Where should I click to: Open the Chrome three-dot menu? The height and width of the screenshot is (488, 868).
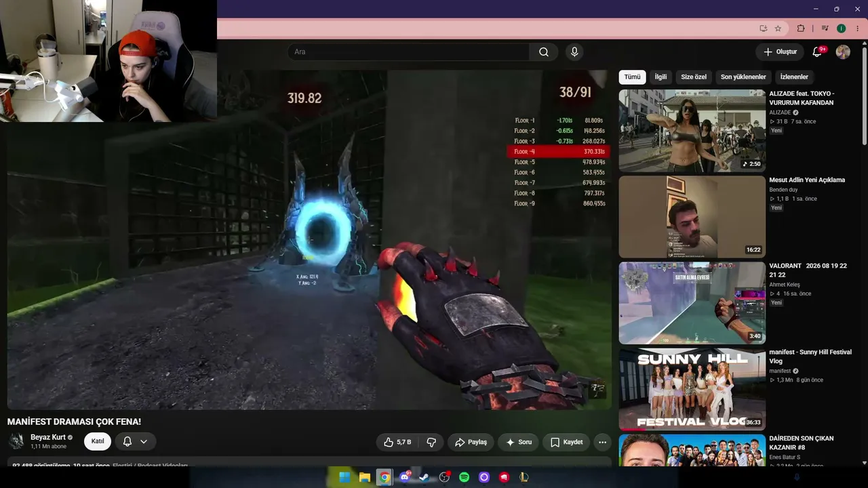coord(858,28)
